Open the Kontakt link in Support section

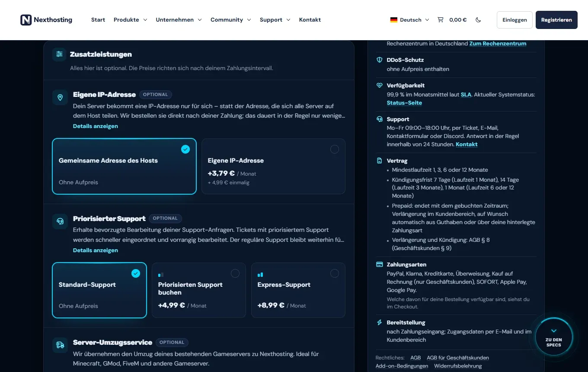pos(467,144)
